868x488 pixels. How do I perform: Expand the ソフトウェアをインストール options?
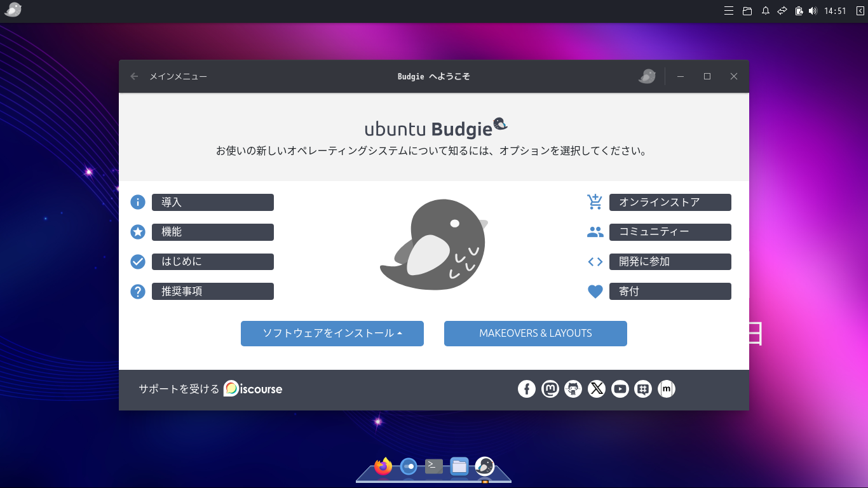click(x=332, y=333)
